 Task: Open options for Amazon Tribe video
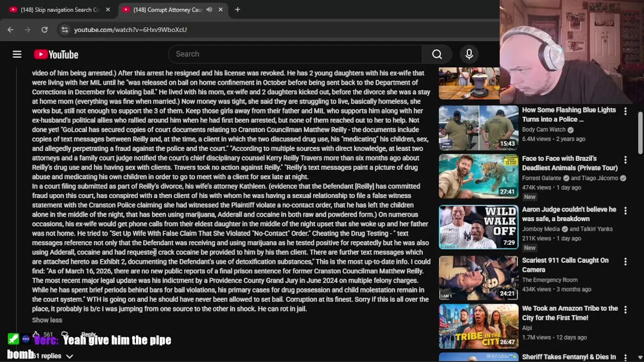pos(625,309)
